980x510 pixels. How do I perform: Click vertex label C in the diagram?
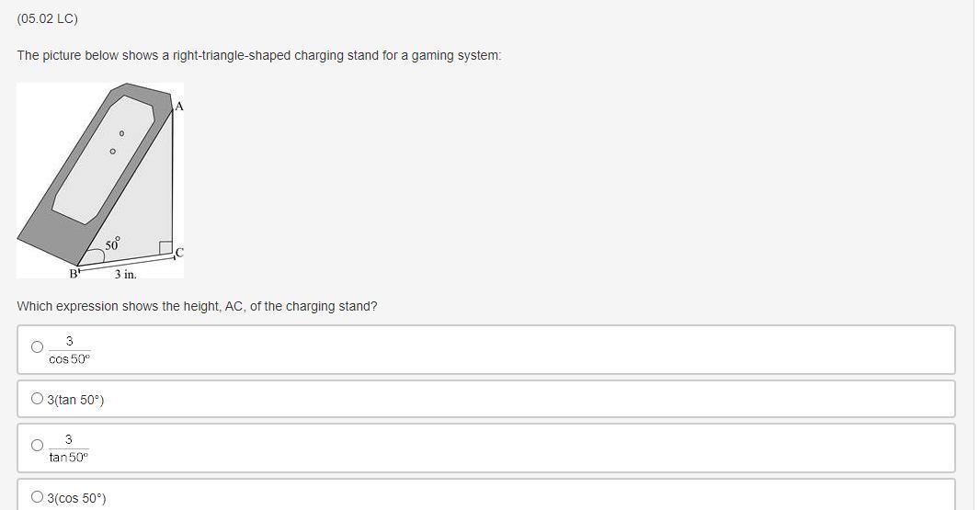pyautogui.click(x=179, y=253)
